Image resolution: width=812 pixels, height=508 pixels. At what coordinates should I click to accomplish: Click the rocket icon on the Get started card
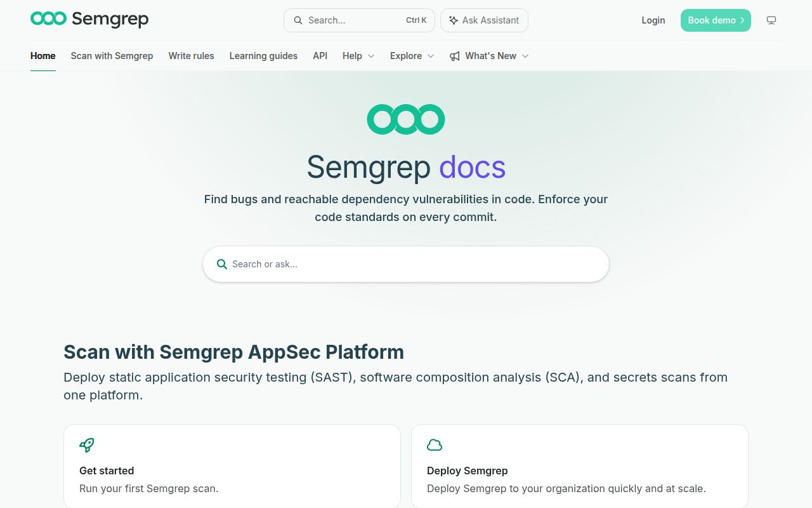[x=87, y=445]
